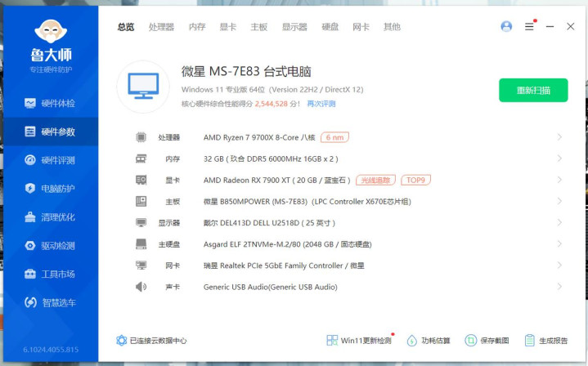Open Win11更新检测 update check

click(x=359, y=341)
